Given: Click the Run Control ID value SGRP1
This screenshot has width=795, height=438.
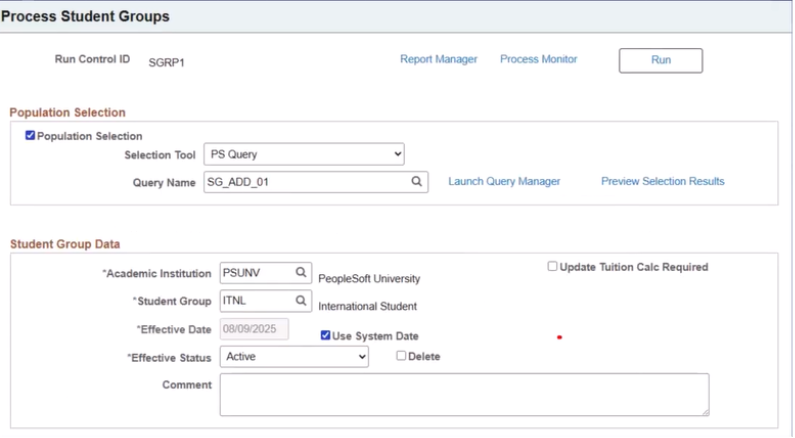Looking at the screenshot, I should click(x=166, y=62).
